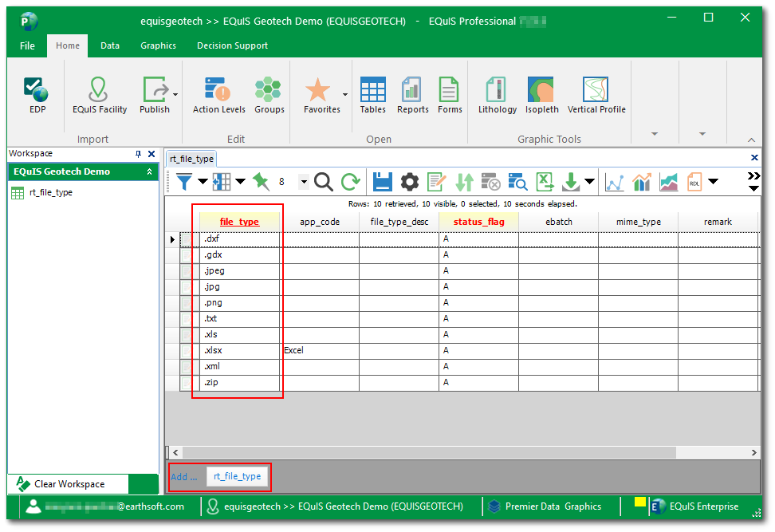Click the Add ... link

(x=183, y=477)
